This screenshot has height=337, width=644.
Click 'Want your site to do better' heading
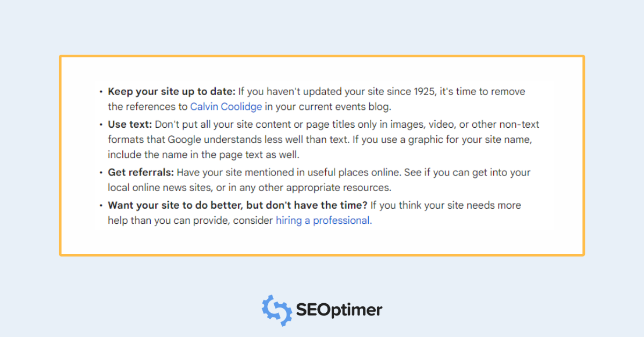point(238,205)
